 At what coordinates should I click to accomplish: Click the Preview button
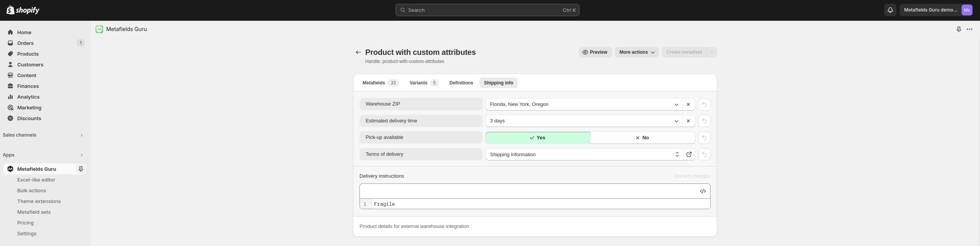pos(595,52)
